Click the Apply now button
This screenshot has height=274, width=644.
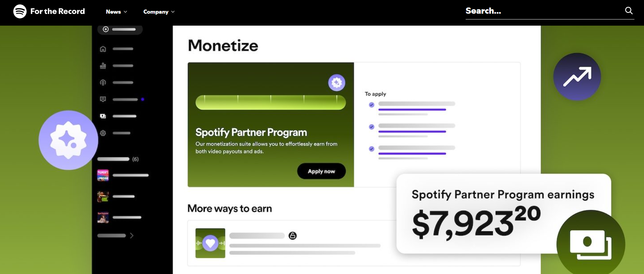click(321, 171)
